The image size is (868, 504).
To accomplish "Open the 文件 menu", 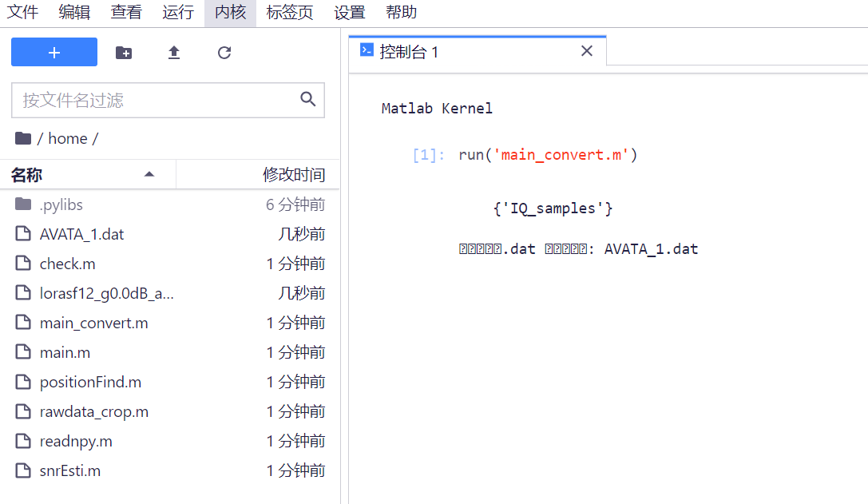I will click(23, 13).
